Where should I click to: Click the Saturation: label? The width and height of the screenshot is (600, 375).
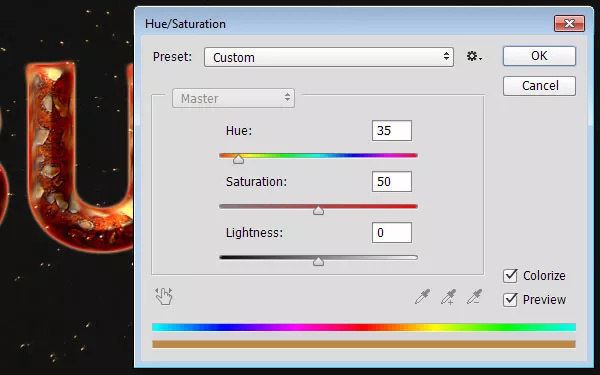[x=256, y=181]
